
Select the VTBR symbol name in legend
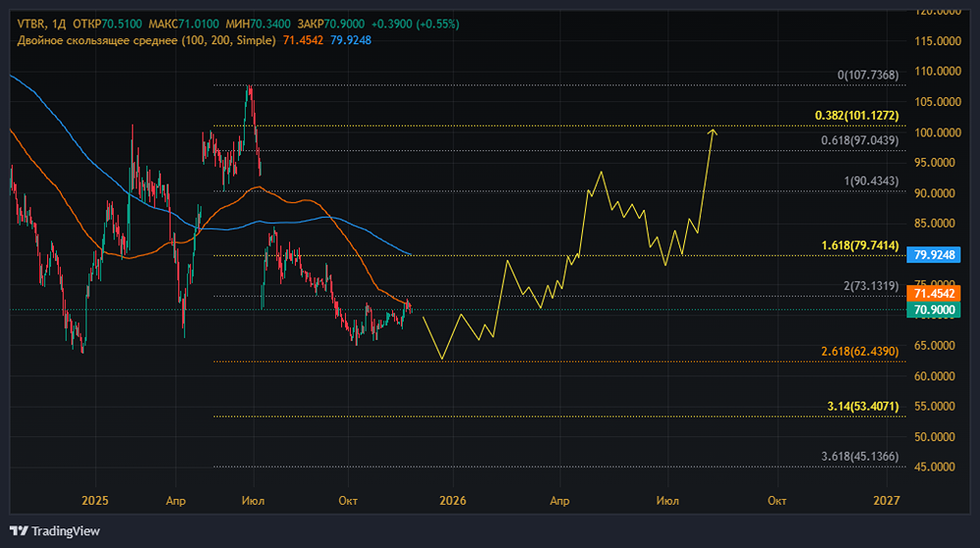pos(30,24)
